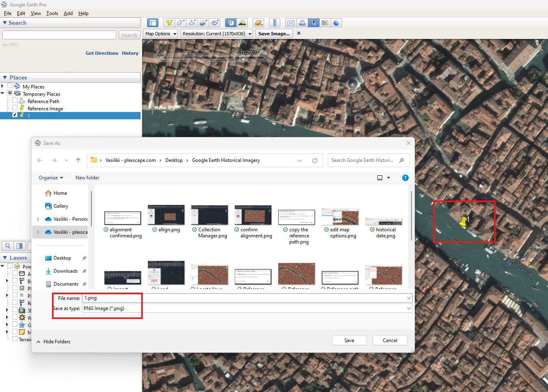The width and height of the screenshot is (548, 392).
Task: Go forward in the Save As dialog
Action: pyautogui.click(x=54, y=160)
